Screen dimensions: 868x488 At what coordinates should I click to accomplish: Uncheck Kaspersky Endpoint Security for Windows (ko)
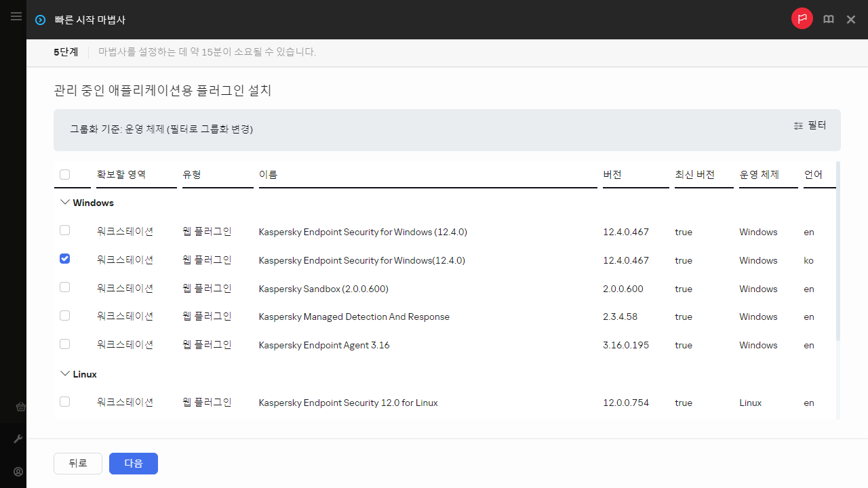64,258
